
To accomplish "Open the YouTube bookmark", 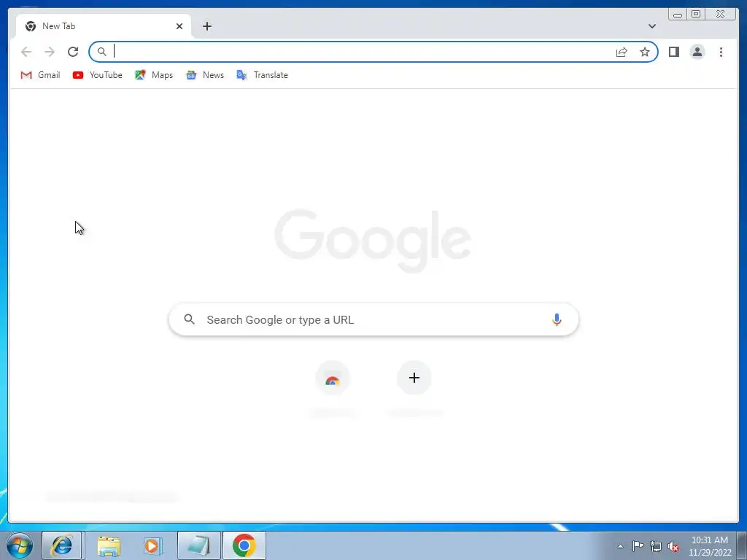I will 98,75.
